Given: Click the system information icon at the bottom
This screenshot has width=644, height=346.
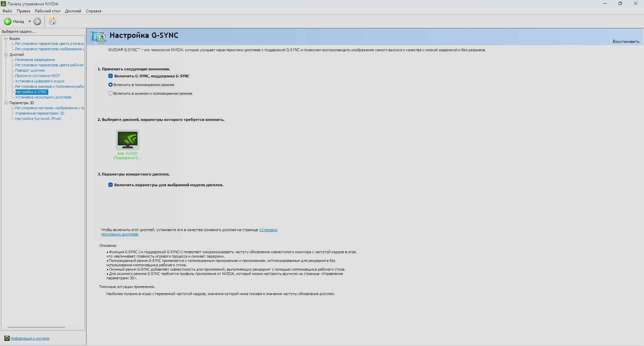Looking at the screenshot, I should [7, 338].
